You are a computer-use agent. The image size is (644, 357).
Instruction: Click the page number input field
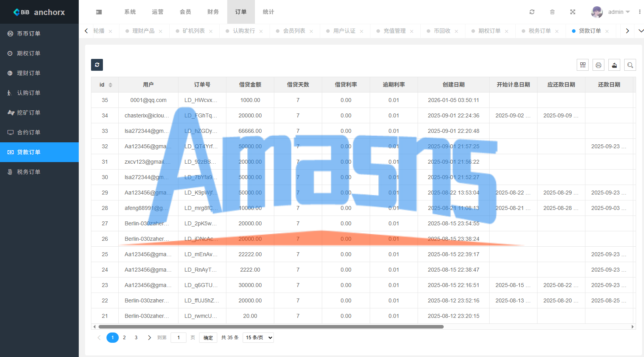pos(179,338)
